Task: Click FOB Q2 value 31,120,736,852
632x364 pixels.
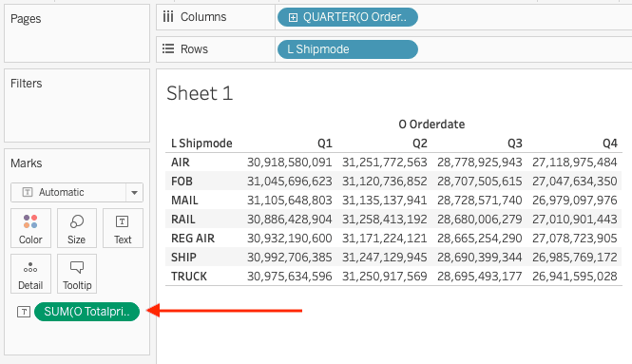Action: 385,182
